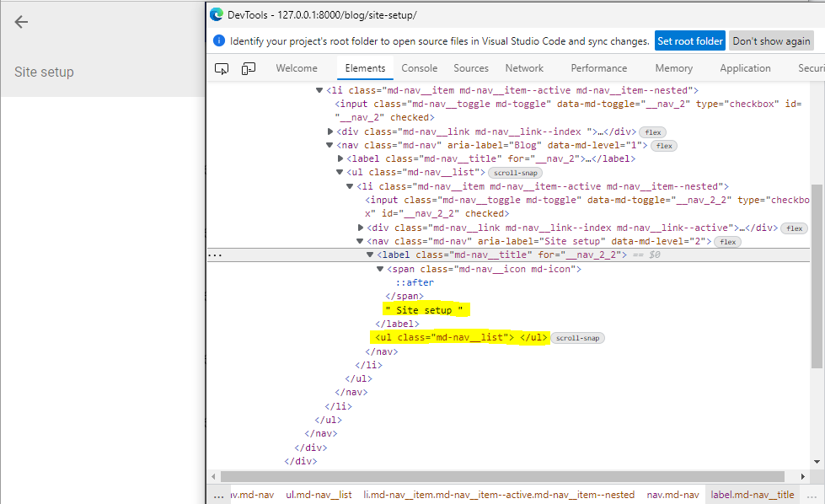This screenshot has height=504, width=825.
Task: Open the Memory panel
Action: pyautogui.click(x=673, y=68)
